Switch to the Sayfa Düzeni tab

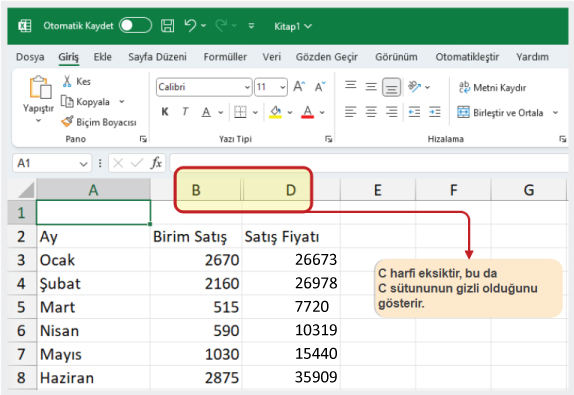(157, 57)
